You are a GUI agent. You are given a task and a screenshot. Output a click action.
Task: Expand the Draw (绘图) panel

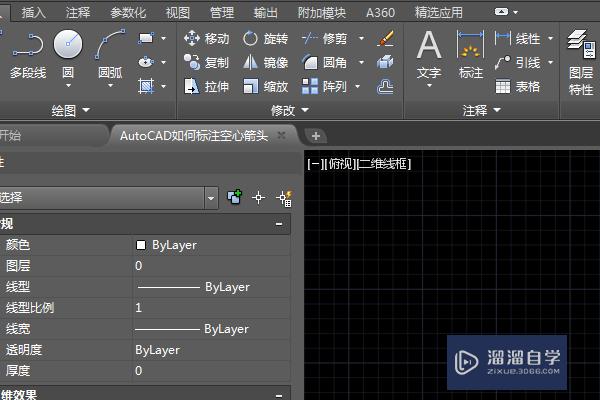(71, 111)
